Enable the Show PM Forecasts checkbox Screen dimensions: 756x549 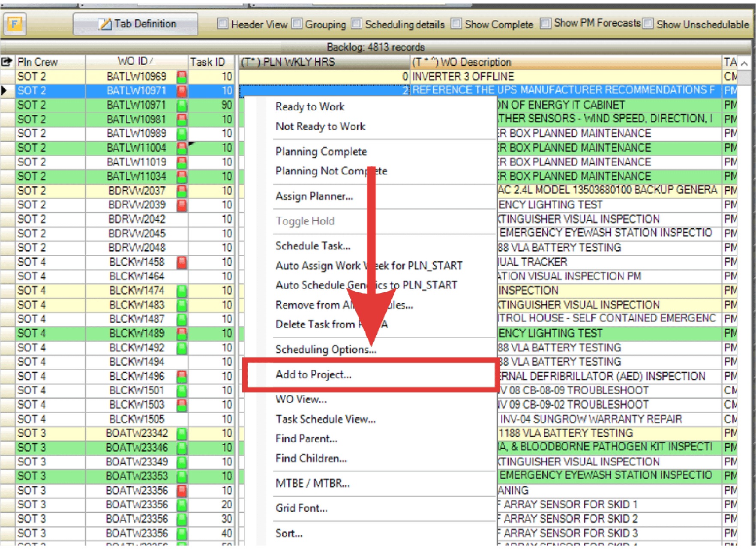coord(545,23)
